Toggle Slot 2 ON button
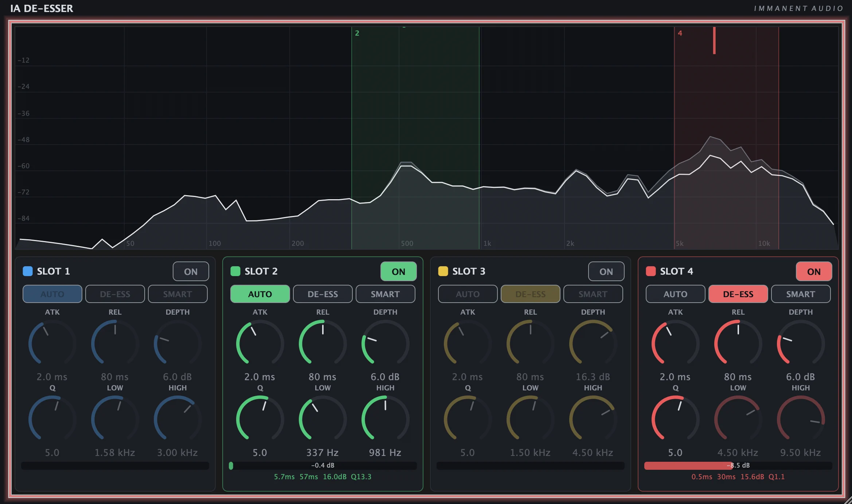This screenshot has height=504, width=852. (398, 271)
